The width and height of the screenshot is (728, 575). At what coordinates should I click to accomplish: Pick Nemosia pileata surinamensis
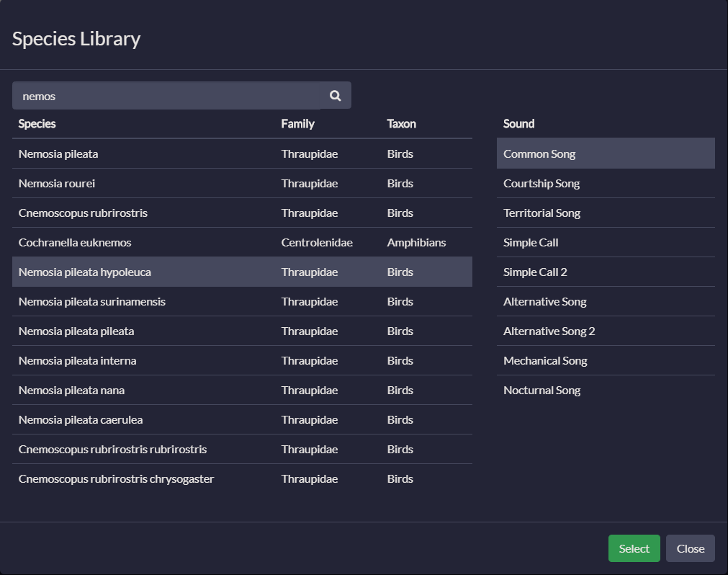click(242, 301)
